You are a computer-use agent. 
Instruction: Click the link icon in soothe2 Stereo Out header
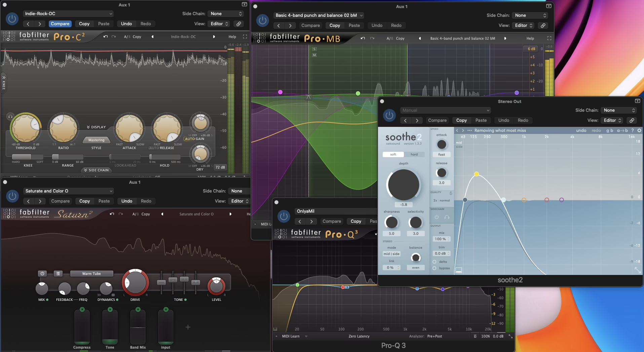(x=632, y=120)
